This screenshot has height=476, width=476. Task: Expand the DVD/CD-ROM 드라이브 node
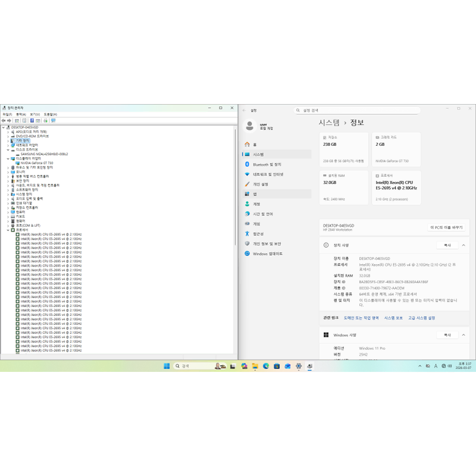pyautogui.click(x=8, y=136)
